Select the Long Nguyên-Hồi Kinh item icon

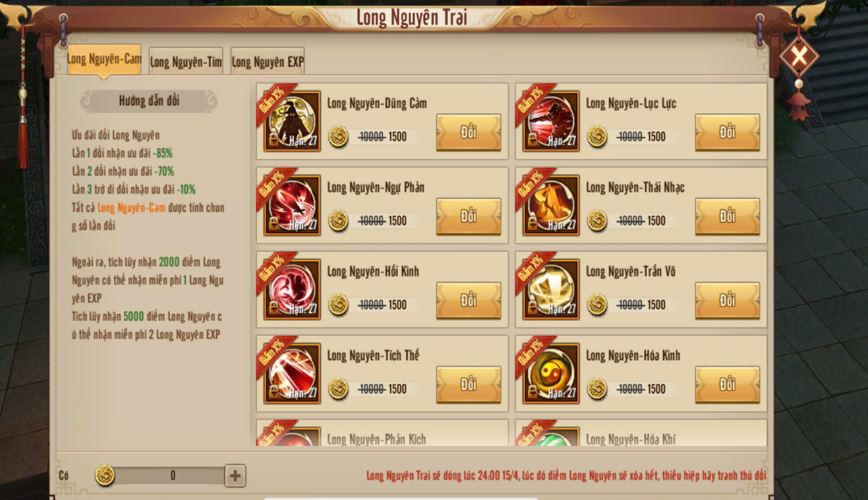(292, 290)
